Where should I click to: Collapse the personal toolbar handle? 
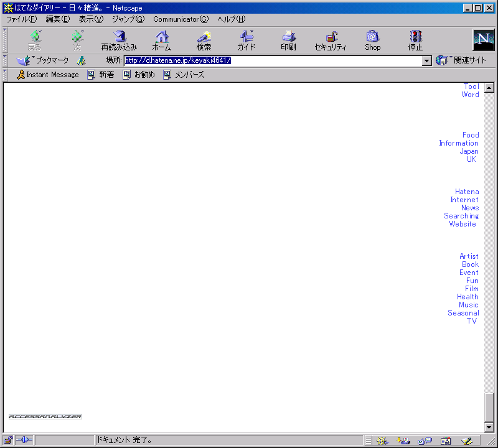(x=5, y=75)
